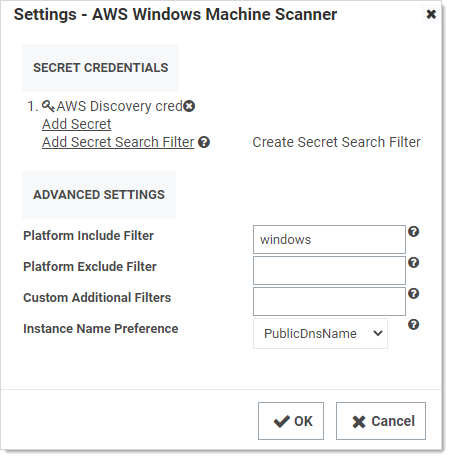Click the Secret Credentials section header
Viewport: 450px width, 458px height.
(x=100, y=68)
